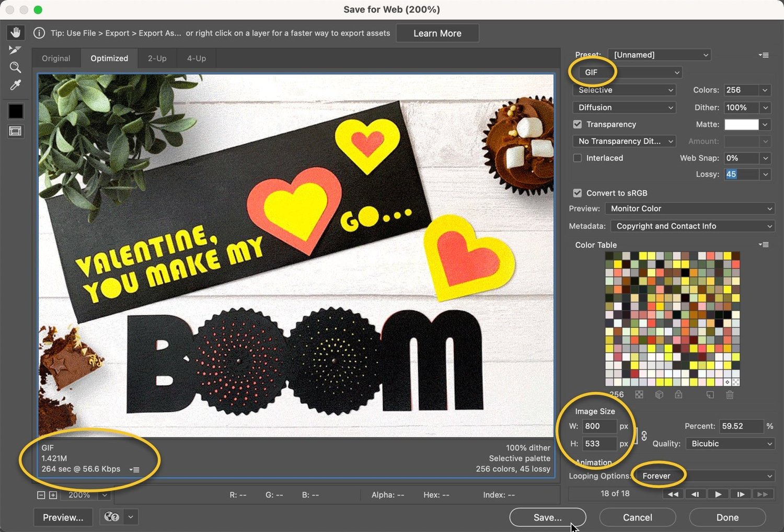The width and height of the screenshot is (784, 532).
Task: Open the Quality Bicubic dropdown
Action: (x=730, y=444)
